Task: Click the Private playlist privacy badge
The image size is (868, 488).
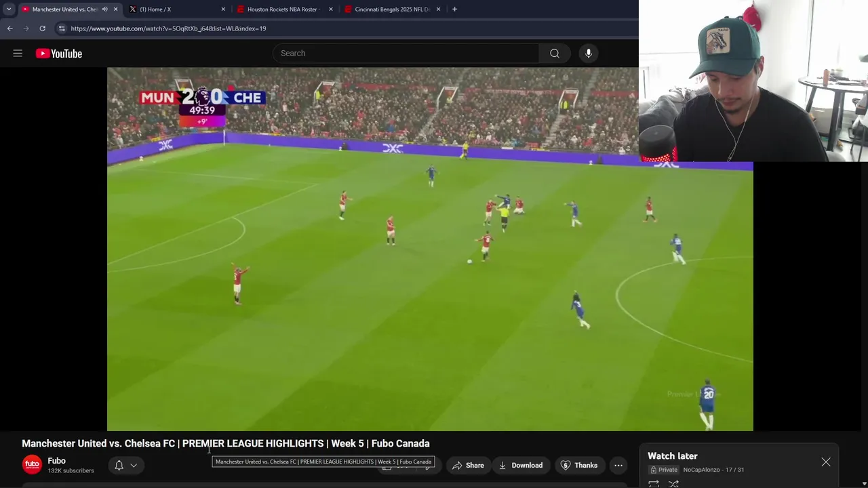Action: [x=664, y=470]
